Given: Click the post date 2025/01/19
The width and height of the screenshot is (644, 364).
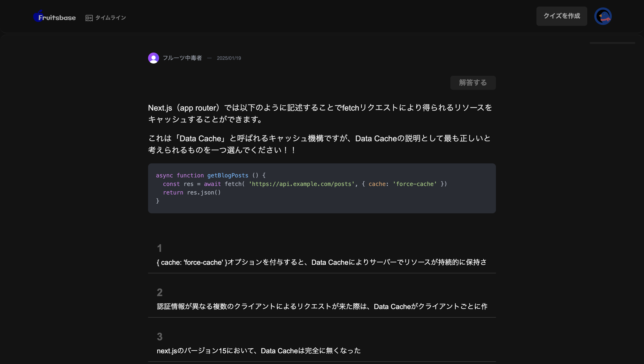Looking at the screenshot, I should pyautogui.click(x=228, y=58).
